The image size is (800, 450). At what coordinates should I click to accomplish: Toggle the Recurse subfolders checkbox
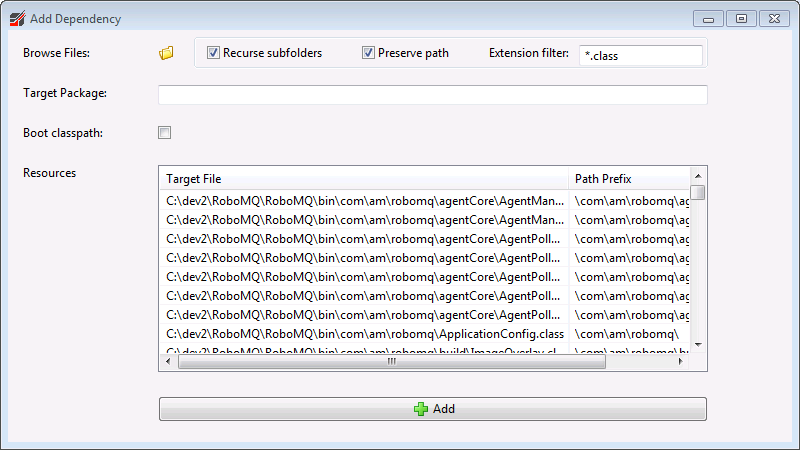tap(213, 53)
